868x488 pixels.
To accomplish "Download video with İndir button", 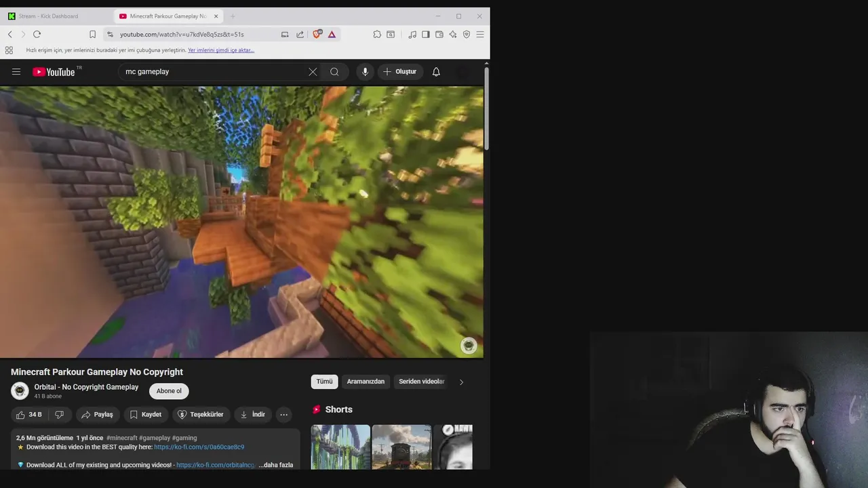I will pyautogui.click(x=253, y=415).
